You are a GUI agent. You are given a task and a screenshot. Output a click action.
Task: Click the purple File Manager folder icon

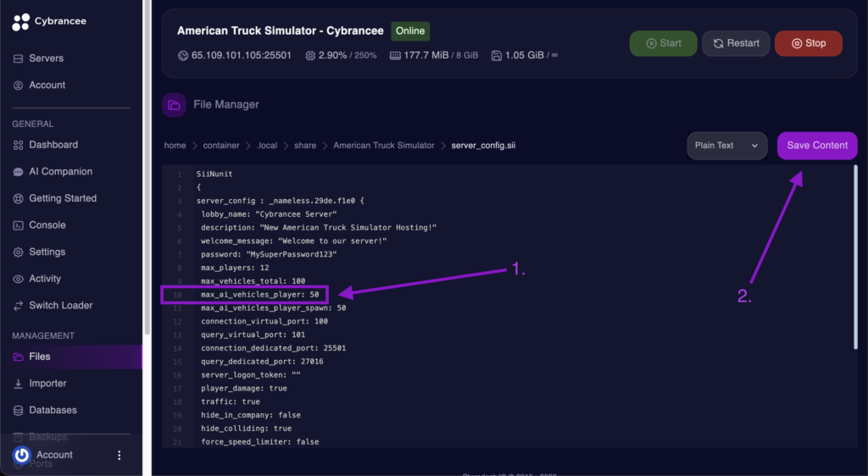(174, 104)
